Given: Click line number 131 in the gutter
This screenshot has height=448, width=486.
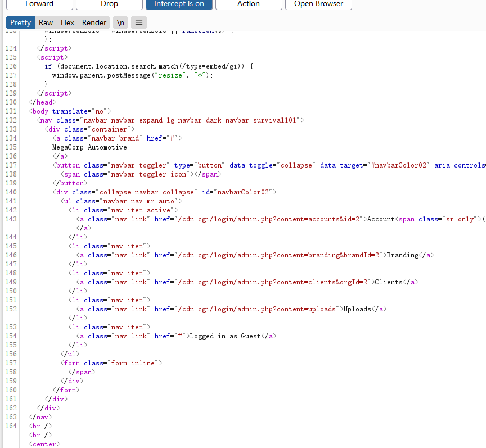Looking at the screenshot, I should pos(11,111).
